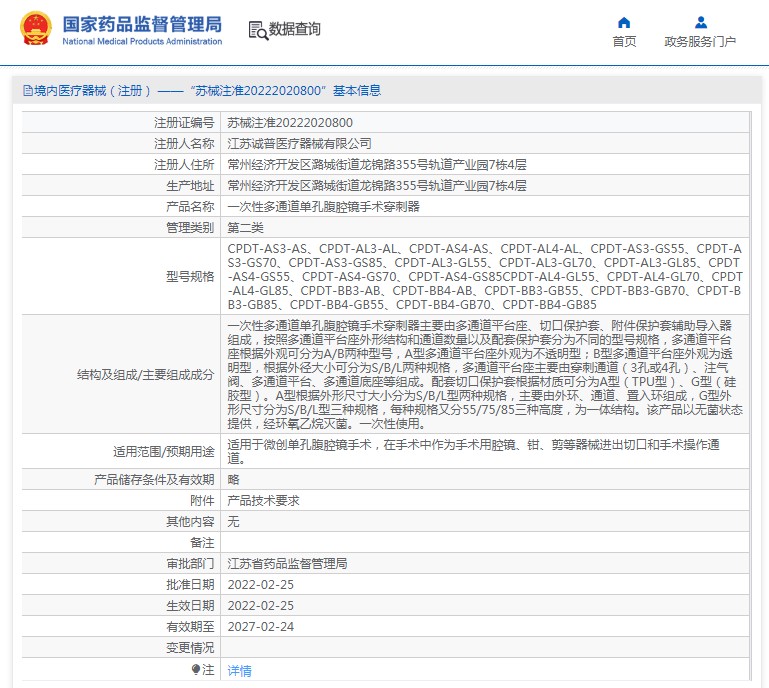Click the 首页 house icon
Image resolution: width=769 pixels, height=688 pixels.
point(624,22)
